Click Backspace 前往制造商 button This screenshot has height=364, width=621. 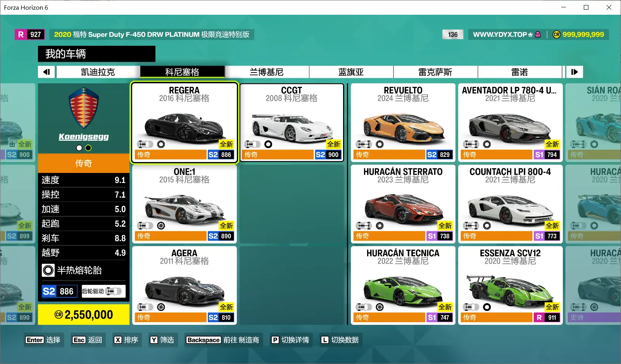coord(223,340)
